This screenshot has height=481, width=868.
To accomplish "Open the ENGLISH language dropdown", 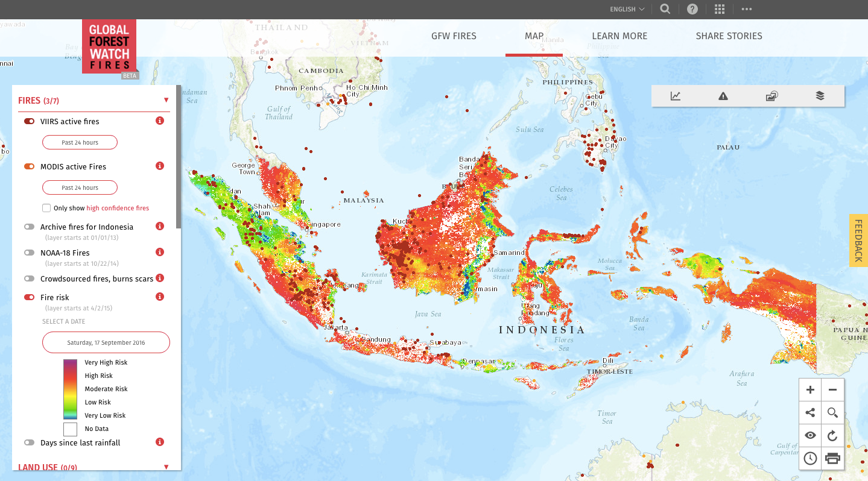I will 627,9.
